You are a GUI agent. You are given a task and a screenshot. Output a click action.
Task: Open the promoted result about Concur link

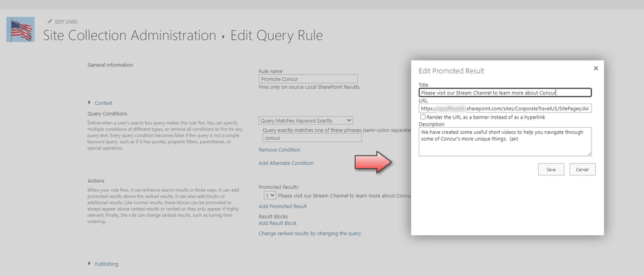pyautogui.click(x=344, y=196)
